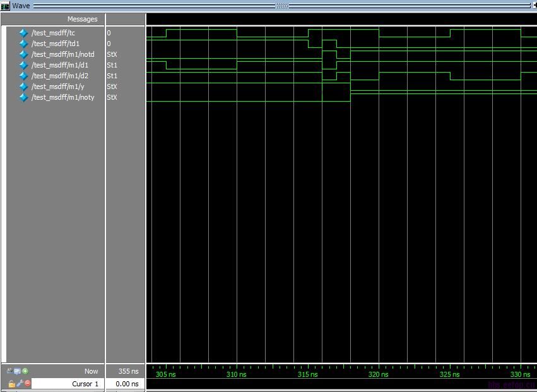The image size is (537, 392).
Task: Click the Wave title bar grip handle
Action: tap(282, 6)
